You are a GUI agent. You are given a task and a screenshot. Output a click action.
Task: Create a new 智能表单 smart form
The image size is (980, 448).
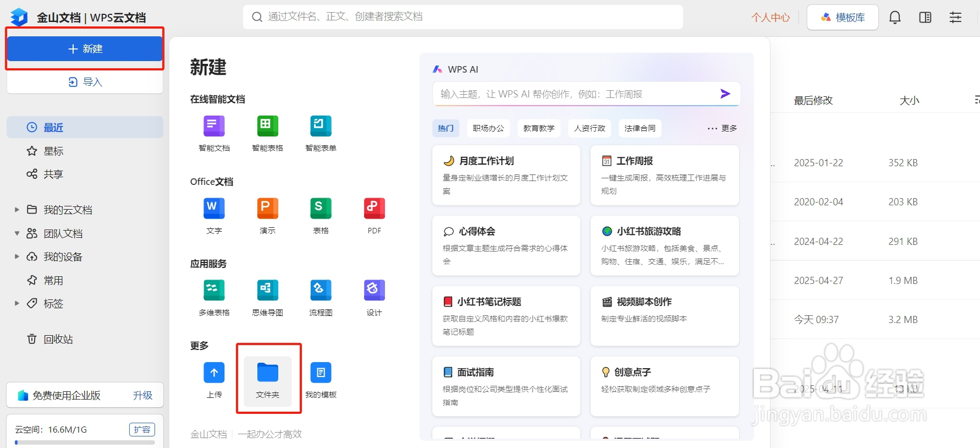coord(321,133)
